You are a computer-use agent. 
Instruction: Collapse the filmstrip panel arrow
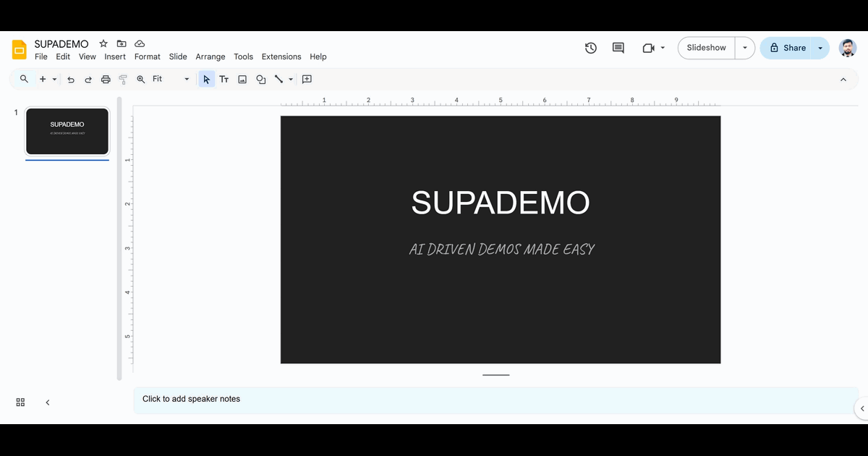(x=48, y=402)
